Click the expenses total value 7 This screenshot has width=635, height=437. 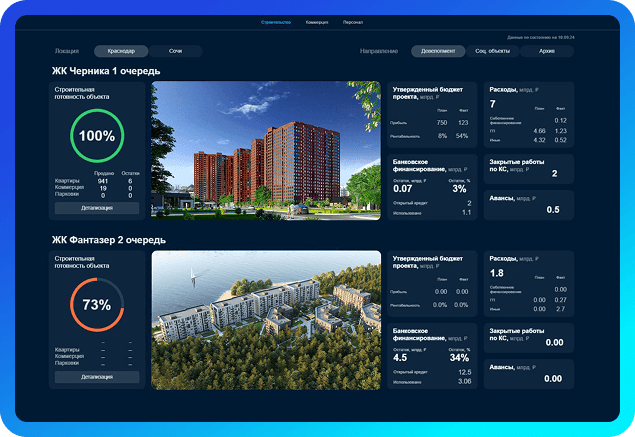point(492,104)
